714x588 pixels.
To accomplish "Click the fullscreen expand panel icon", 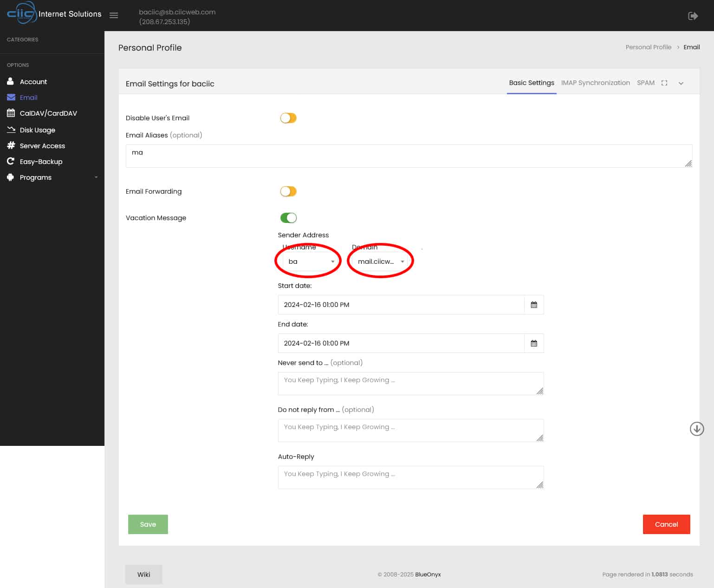I will point(664,83).
